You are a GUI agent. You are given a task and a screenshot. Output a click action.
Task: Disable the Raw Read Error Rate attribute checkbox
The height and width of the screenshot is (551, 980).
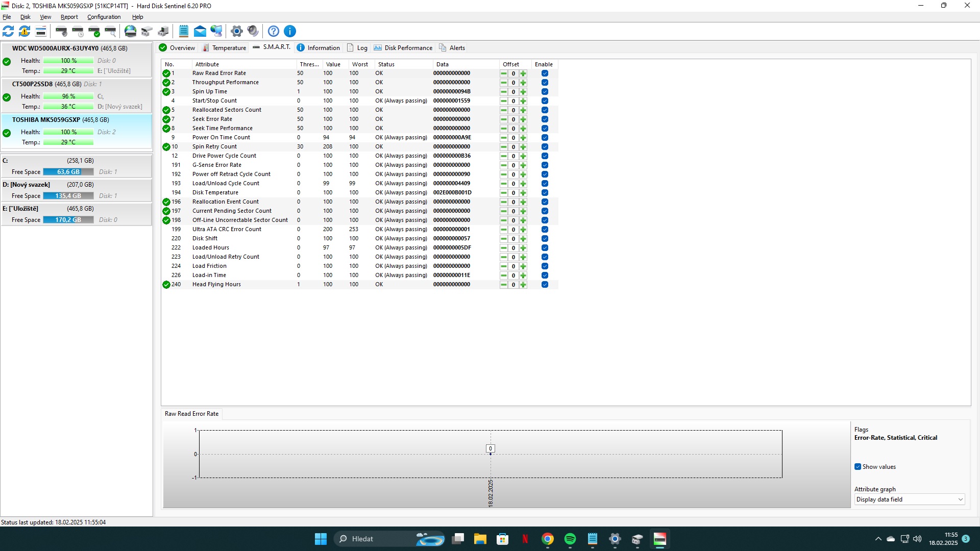click(x=545, y=73)
